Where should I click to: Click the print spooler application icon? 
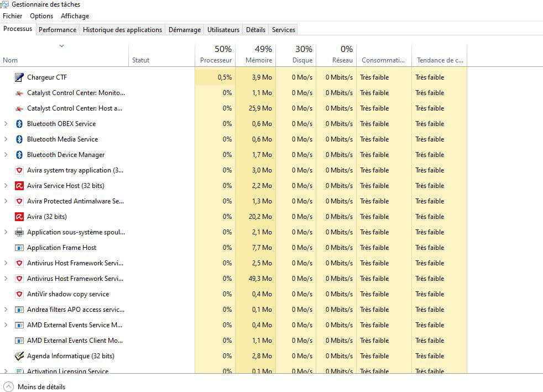point(19,232)
